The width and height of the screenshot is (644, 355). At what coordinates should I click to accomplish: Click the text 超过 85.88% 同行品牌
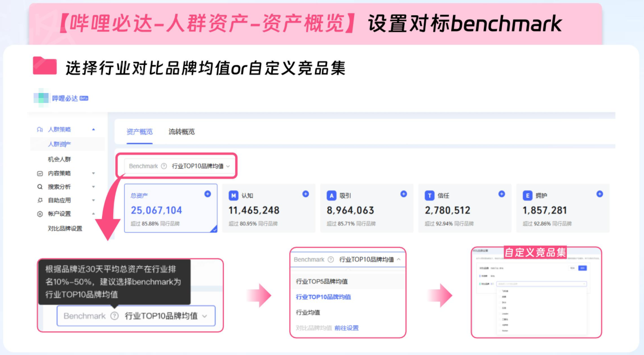pyautogui.click(x=155, y=224)
